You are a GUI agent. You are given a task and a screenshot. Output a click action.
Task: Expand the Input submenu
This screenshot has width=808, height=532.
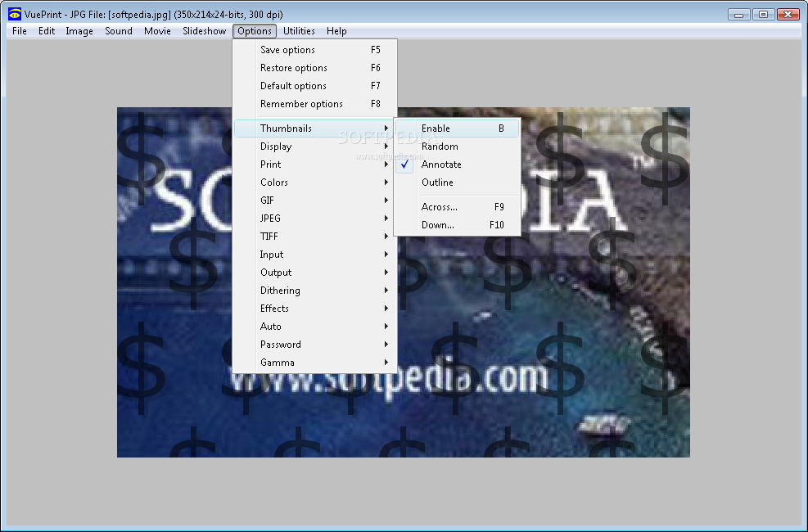315,255
